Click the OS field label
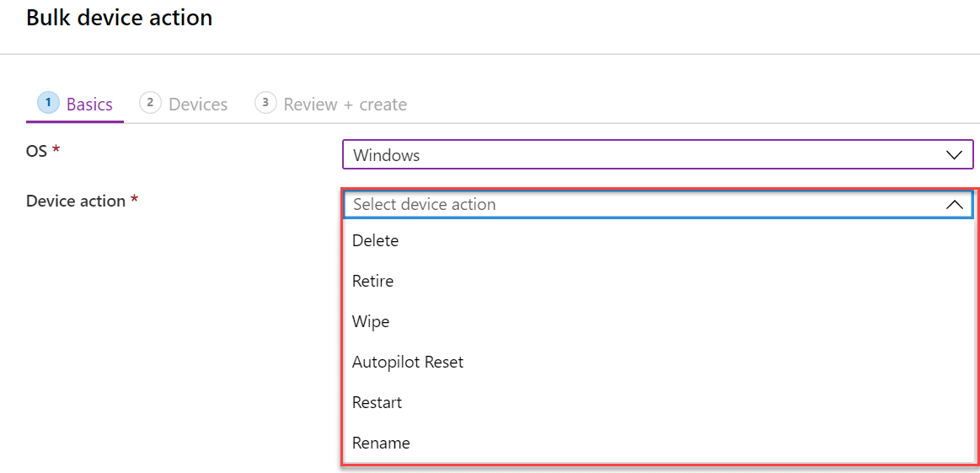The width and height of the screenshot is (980, 473). click(37, 151)
